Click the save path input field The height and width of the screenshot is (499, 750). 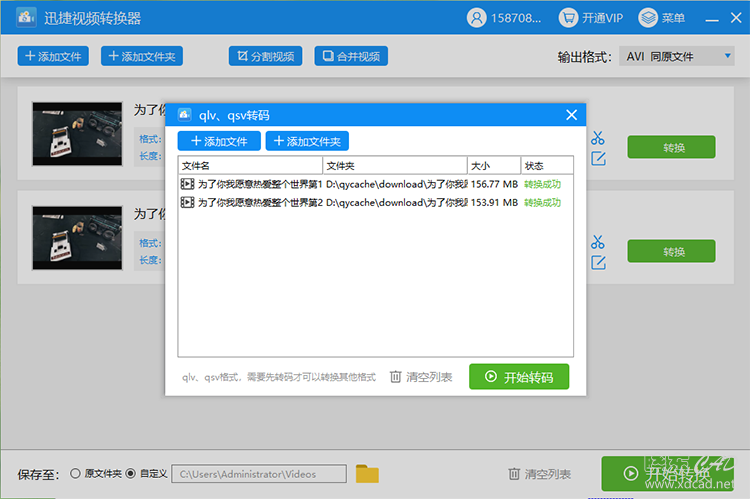259,474
